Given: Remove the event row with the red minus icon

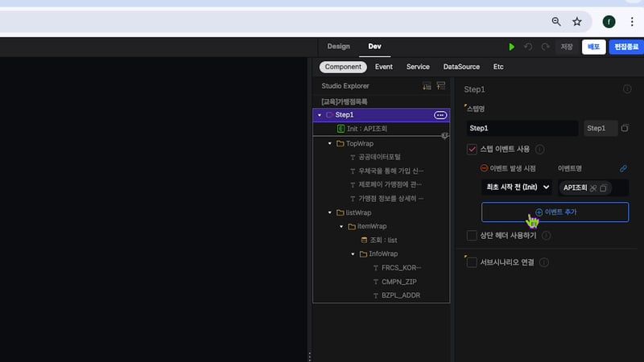Looking at the screenshot, I should point(484,168).
